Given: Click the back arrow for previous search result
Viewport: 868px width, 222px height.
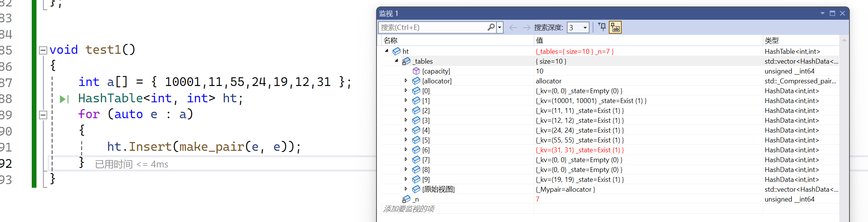Looking at the screenshot, I should click(x=513, y=27).
